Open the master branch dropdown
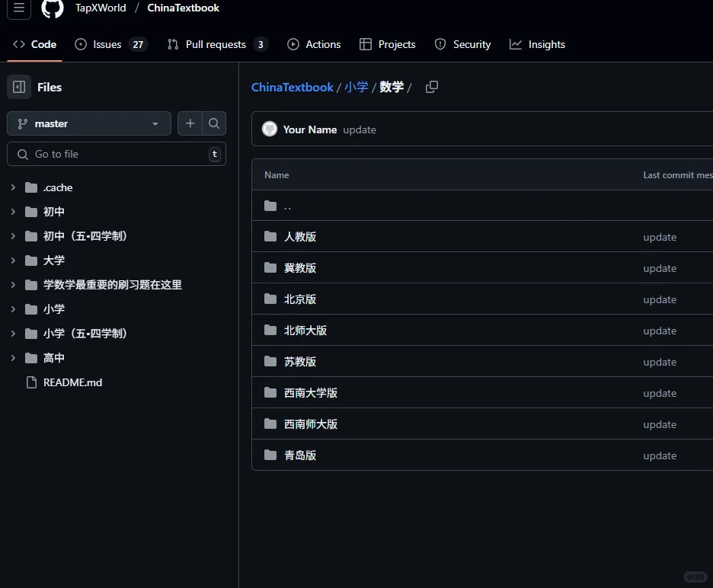The image size is (713, 588). pyautogui.click(x=89, y=123)
